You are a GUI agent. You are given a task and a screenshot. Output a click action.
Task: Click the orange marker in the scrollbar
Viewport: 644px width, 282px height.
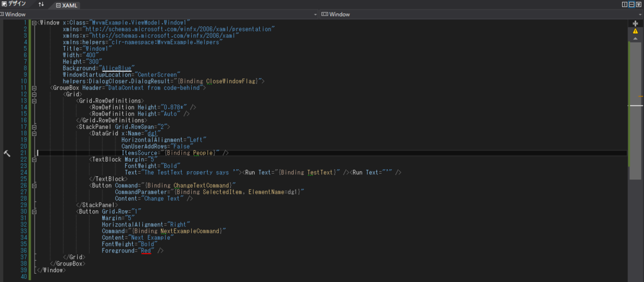tap(641, 96)
